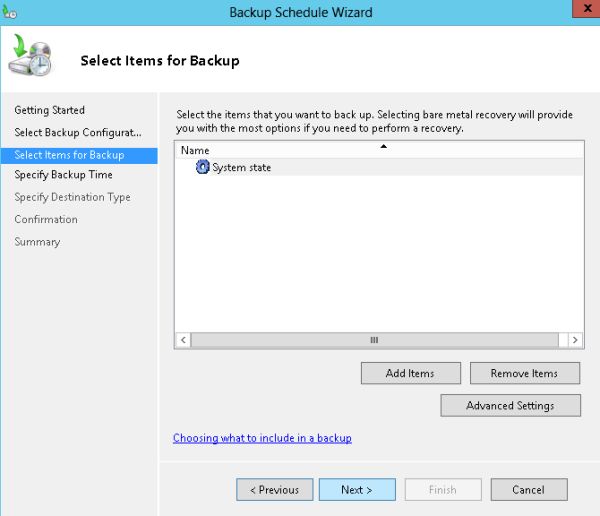This screenshot has height=516, width=600.
Task: Open the Confirmation step
Action: (x=46, y=219)
